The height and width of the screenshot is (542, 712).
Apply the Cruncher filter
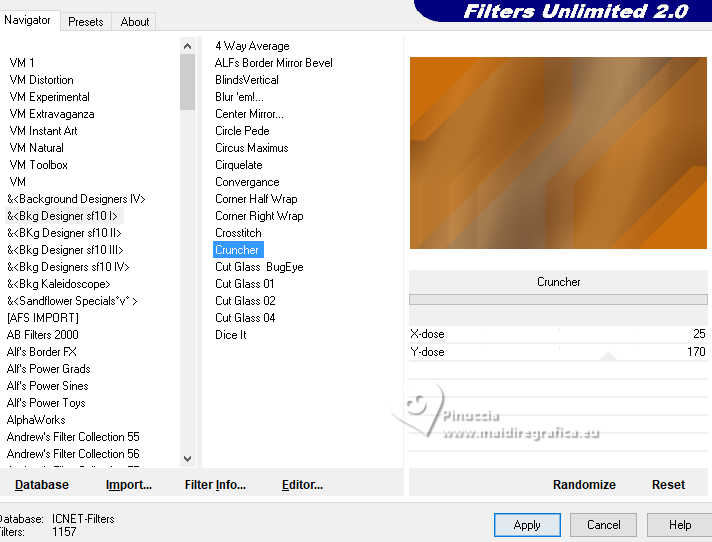(527, 525)
